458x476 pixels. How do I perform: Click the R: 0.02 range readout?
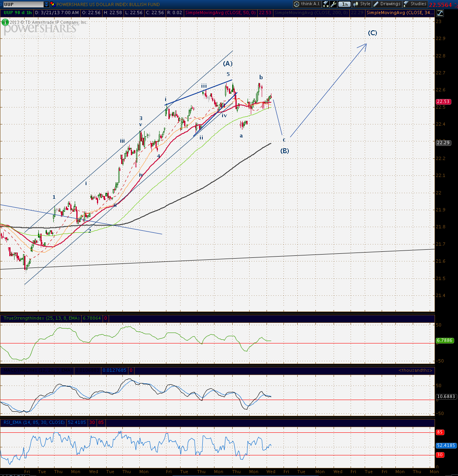174,13
